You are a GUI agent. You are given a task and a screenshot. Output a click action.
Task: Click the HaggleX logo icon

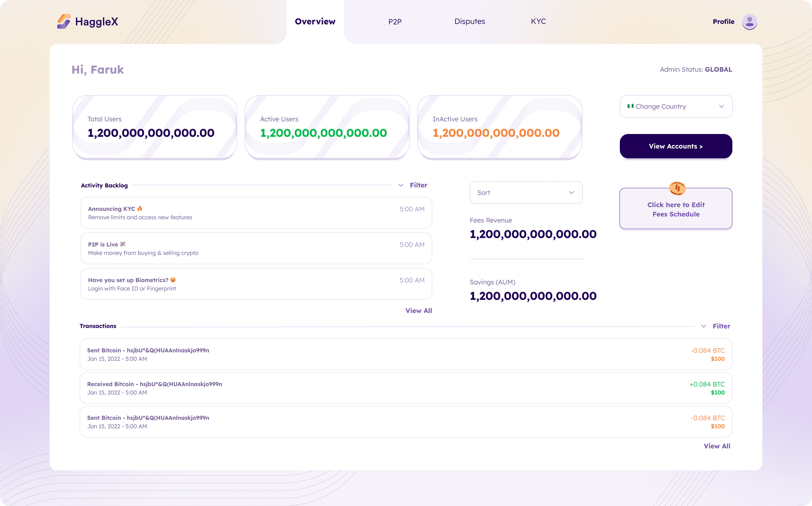[64, 21]
